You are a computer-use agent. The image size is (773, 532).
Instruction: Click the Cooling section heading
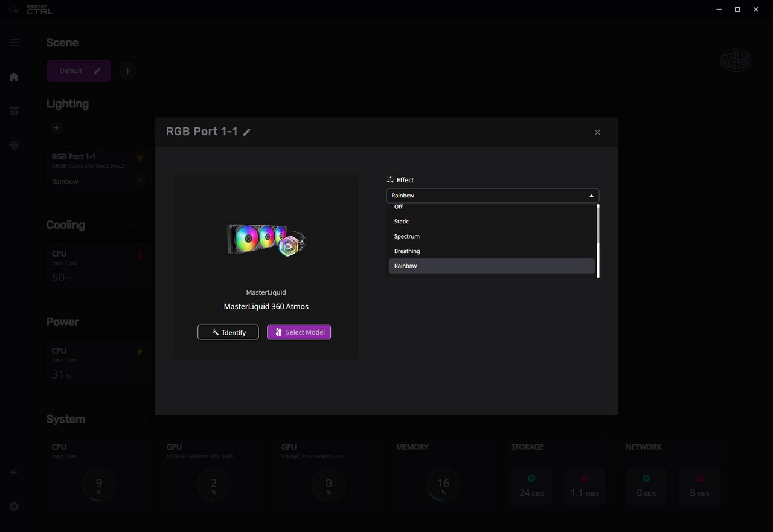click(66, 225)
